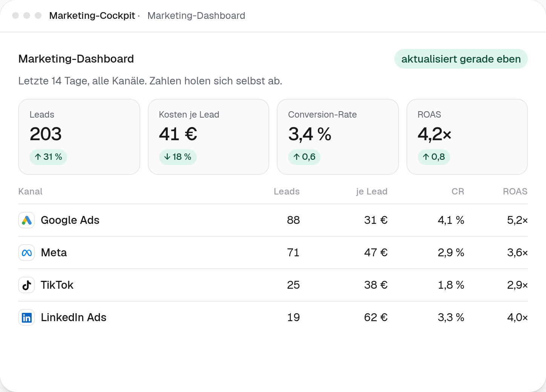Click the 3,4 % conversion rate figure
The width and height of the screenshot is (546, 392).
(310, 134)
